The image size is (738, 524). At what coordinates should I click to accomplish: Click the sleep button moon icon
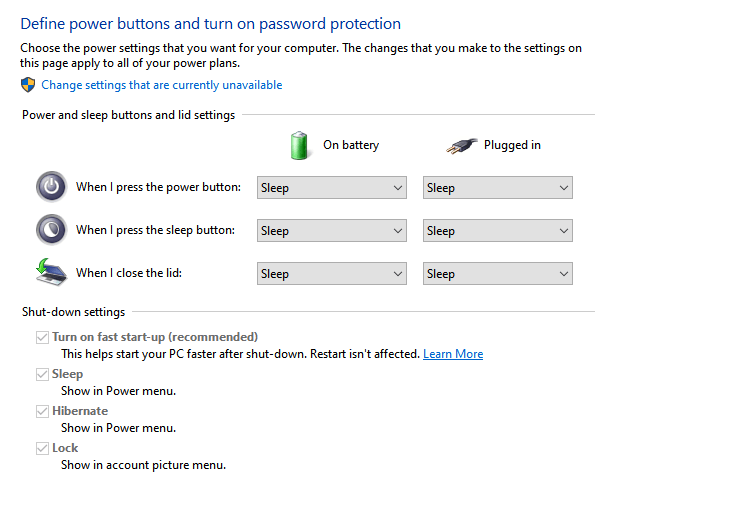coord(51,230)
